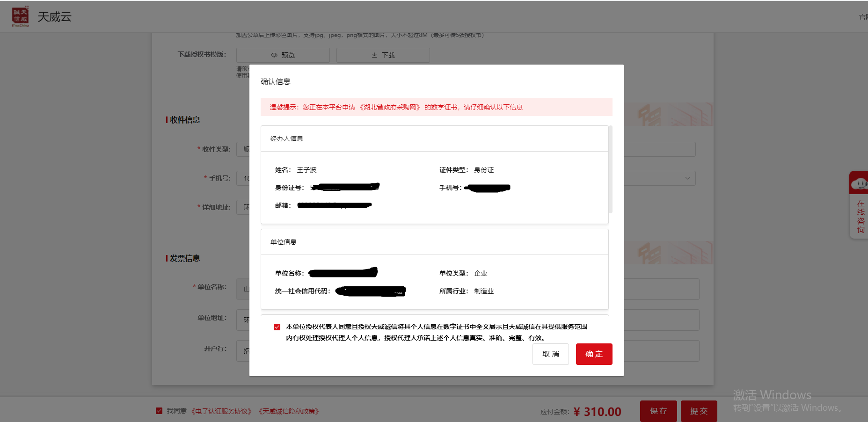Click the 天威云 logo icon
This screenshot has width=868, height=422.
[x=20, y=16]
